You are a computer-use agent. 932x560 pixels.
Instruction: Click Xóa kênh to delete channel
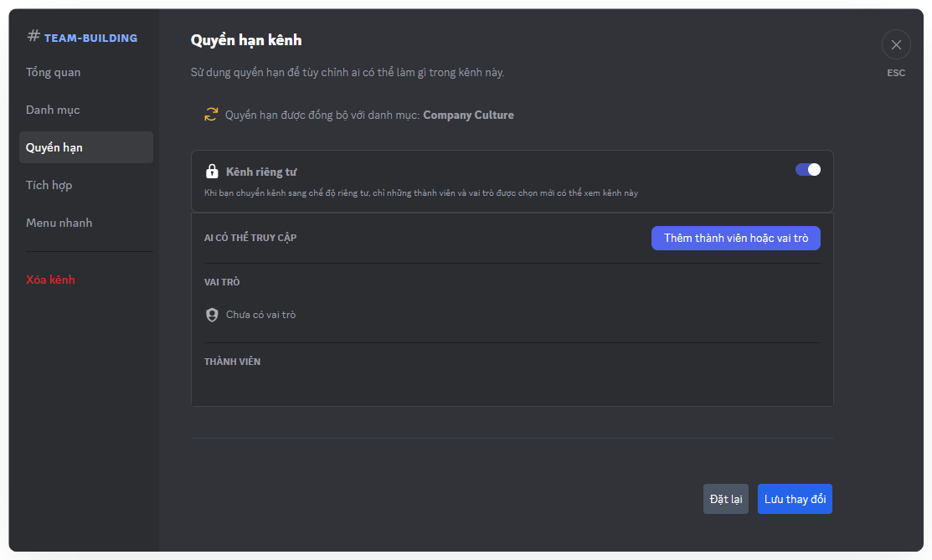50,280
